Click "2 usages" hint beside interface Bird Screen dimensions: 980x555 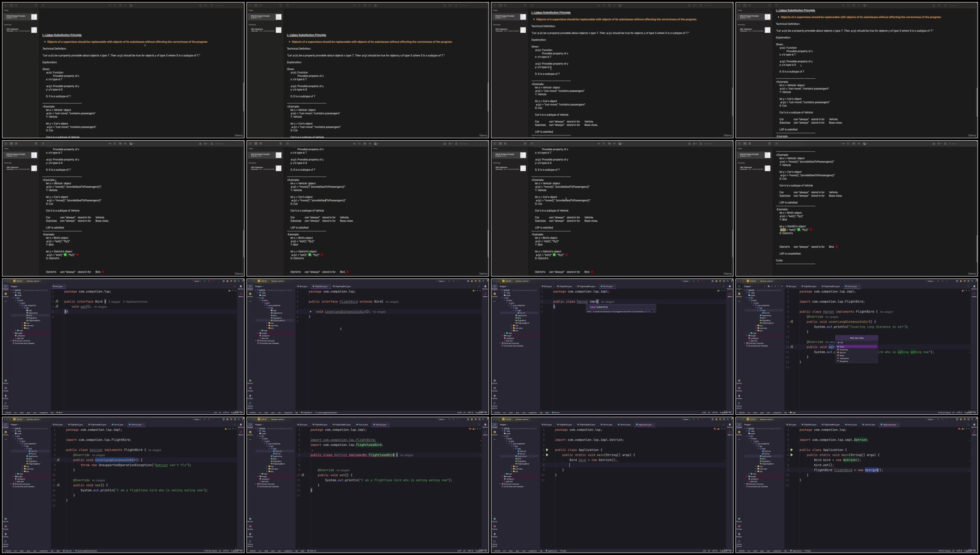pos(114,302)
